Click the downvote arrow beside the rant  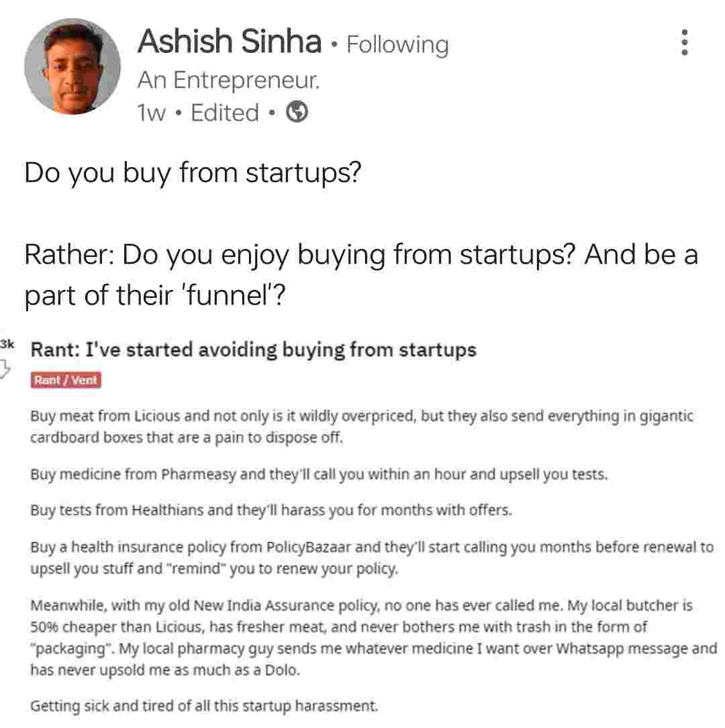point(5,368)
